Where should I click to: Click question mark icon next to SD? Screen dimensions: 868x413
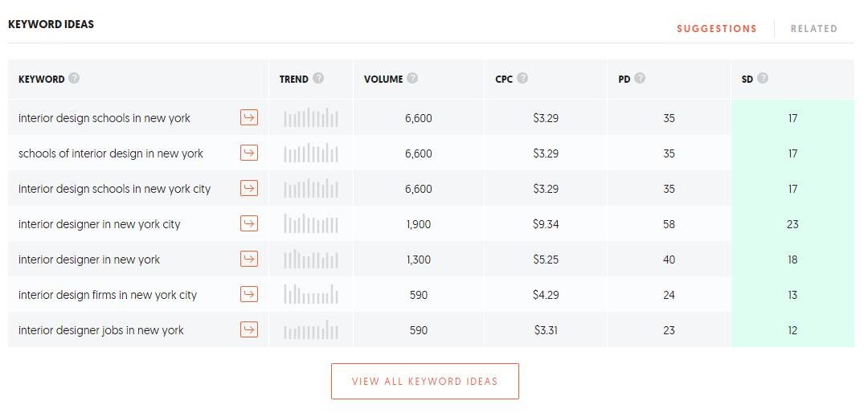click(x=763, y=79)
